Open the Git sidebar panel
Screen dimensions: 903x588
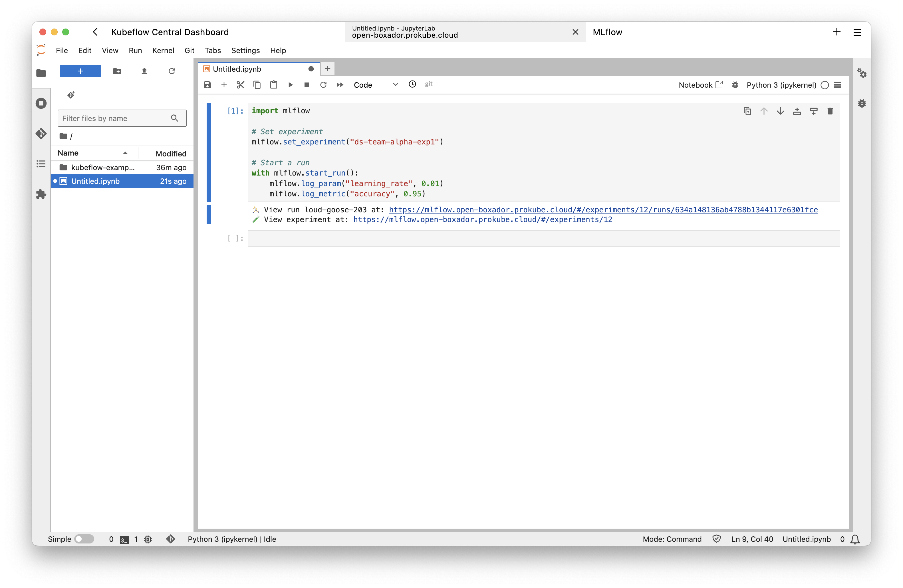41,134
